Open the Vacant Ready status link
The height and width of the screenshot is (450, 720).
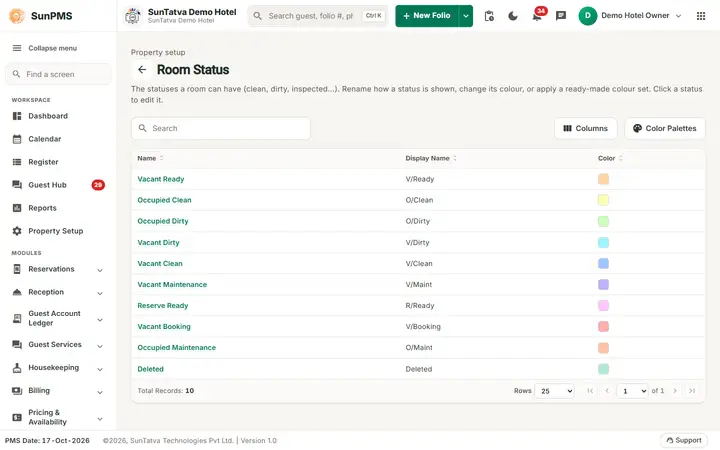(161, 179)
